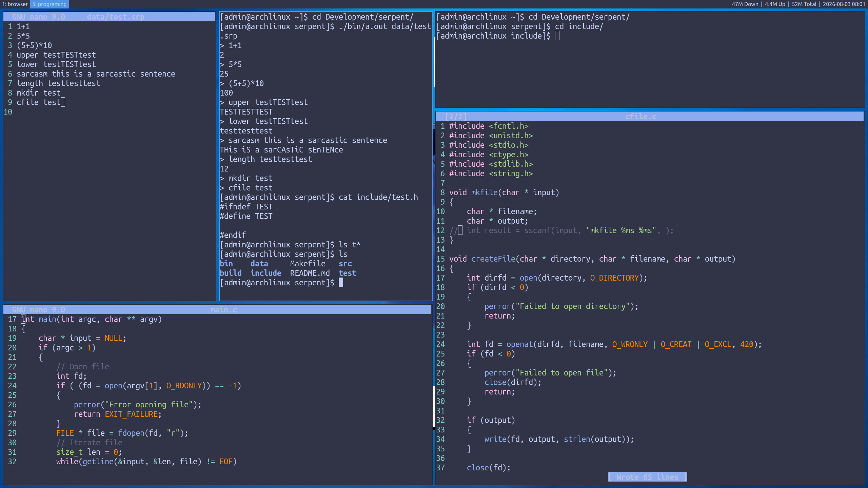
Task: Click '#ifndef TEST' output in middle terminal
Action: 246,207
